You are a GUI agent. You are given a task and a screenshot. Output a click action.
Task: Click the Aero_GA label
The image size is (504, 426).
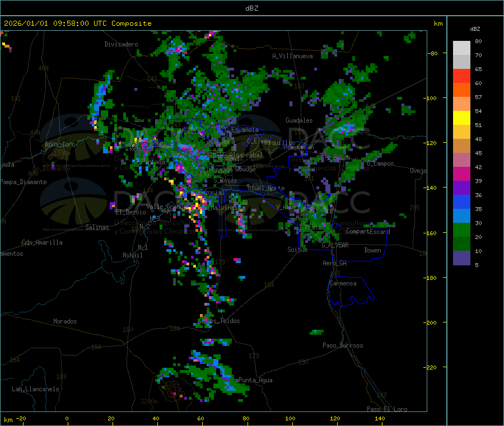(335, 263)
